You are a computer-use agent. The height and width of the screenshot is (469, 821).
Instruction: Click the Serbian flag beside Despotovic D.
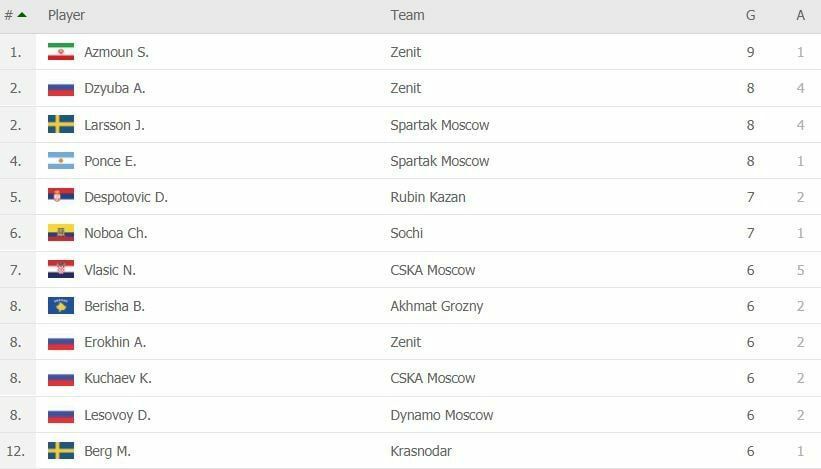coord(61,197)
